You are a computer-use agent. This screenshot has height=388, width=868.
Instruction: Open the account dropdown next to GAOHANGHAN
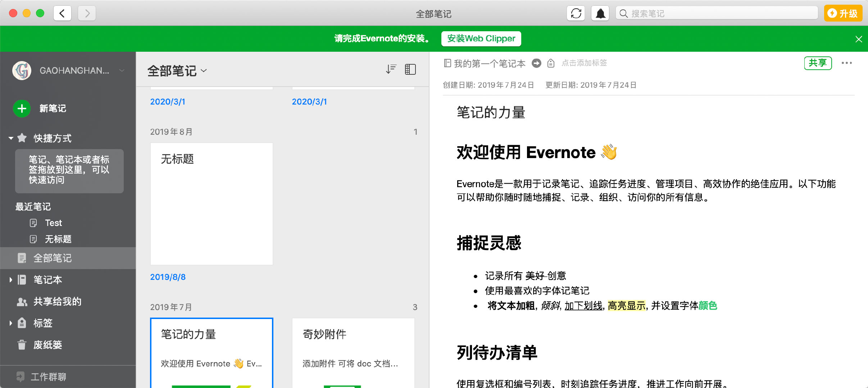(122, 70)
